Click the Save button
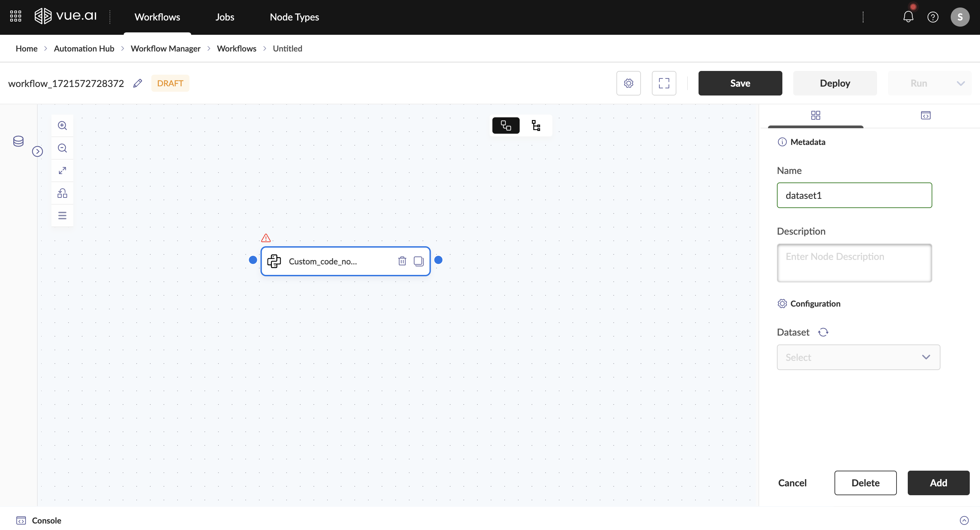Image resolution: width=980 pixels, height=530 pixels. click(740, 83)
